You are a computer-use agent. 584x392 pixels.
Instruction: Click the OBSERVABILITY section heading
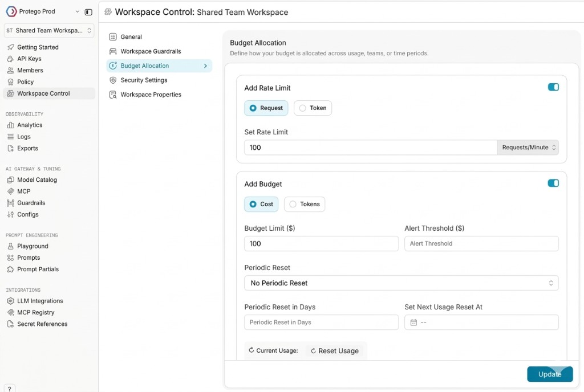pos(25,114)
